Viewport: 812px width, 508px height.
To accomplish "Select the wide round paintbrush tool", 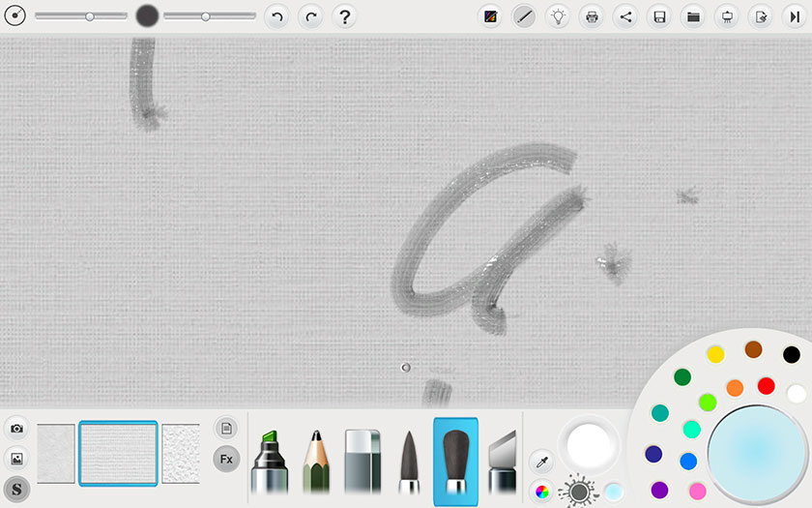I will (x=455, y=462).
